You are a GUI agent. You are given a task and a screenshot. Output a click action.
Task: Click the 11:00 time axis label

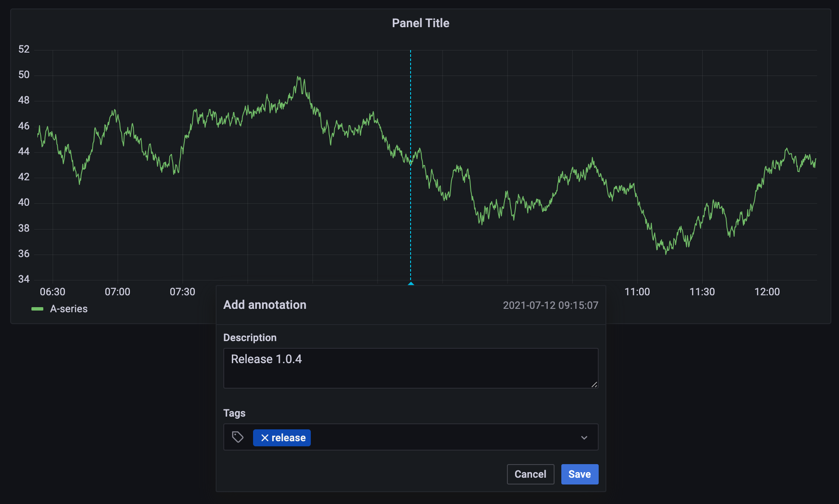[637, 292]
